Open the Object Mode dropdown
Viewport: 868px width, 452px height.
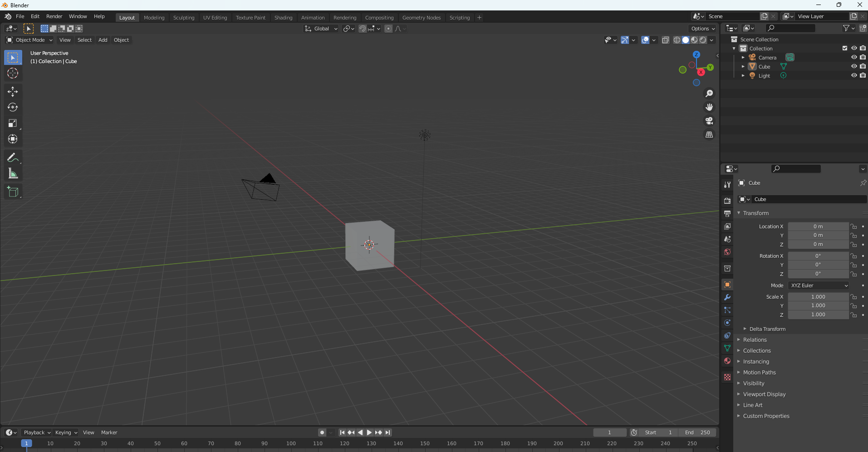(30, 40)
